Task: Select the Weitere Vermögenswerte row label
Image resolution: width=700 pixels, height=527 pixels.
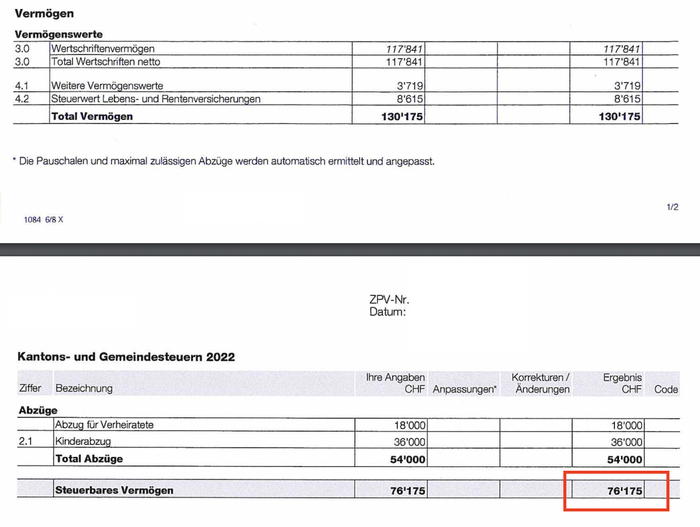Action: coord(110,86)
